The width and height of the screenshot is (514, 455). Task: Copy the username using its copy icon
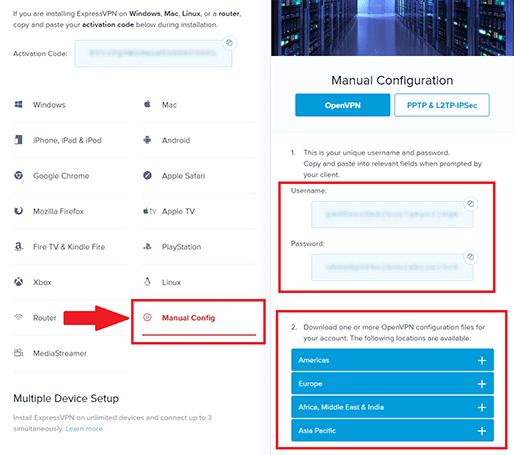[x=470, y=203]
